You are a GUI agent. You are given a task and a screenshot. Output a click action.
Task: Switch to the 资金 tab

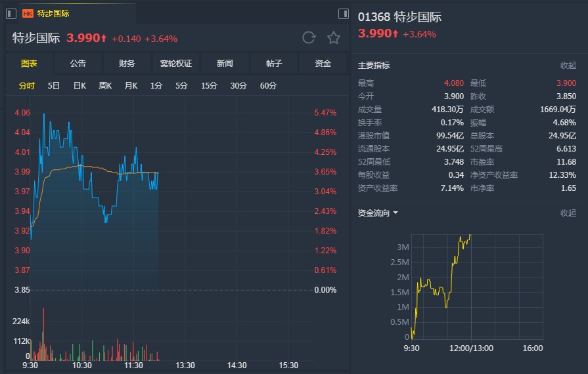tap(323, 64)
